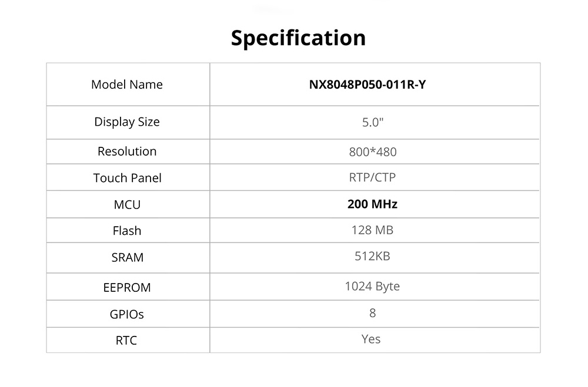Screen dimensions: 588x387
Task: Click the 200 MHz value
Action: click(x=373, y=204)
